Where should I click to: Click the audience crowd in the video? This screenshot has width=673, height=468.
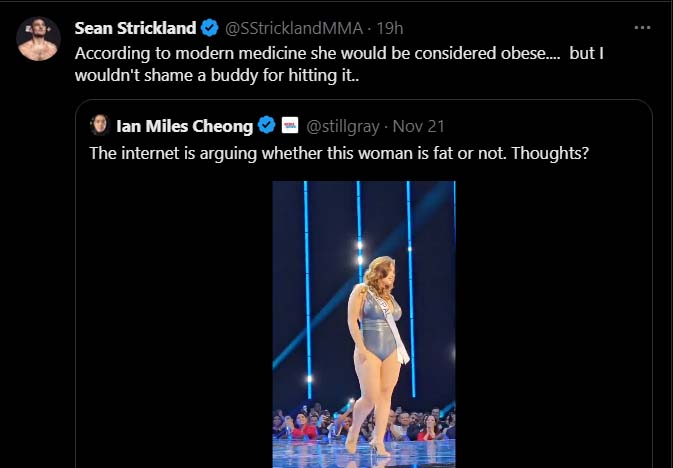[x=364, y=422]
